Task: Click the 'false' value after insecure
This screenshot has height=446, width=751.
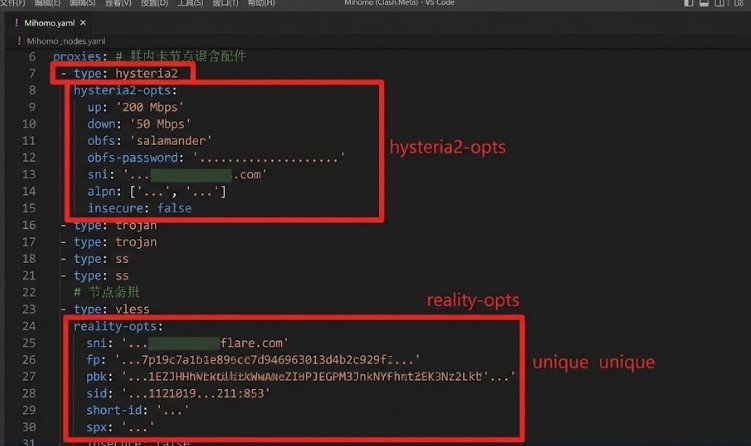Action: 174,208
